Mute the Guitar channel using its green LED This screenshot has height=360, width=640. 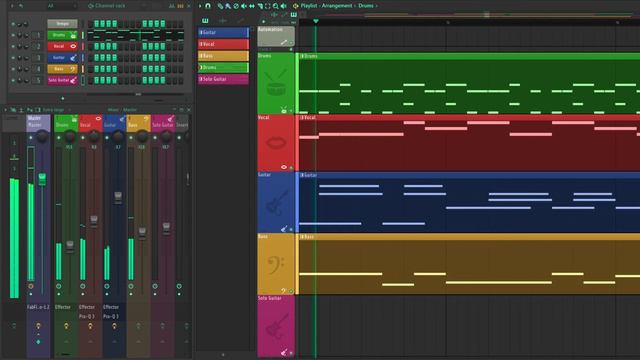click(x=13, y=58)
